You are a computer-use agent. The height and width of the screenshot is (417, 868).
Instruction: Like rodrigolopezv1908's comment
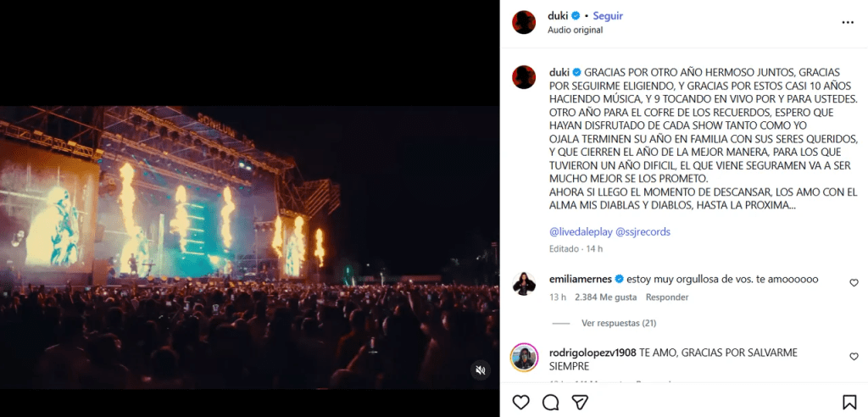854,357
